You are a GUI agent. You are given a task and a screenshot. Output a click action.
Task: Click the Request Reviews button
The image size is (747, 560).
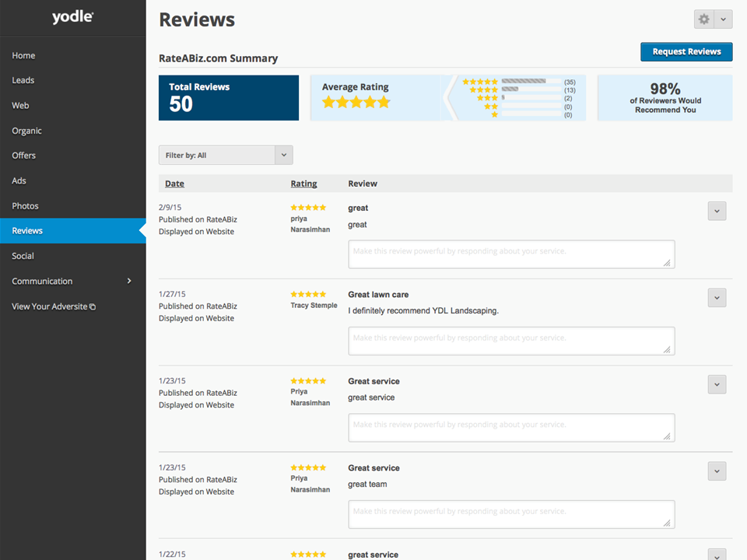coord(686,51)
